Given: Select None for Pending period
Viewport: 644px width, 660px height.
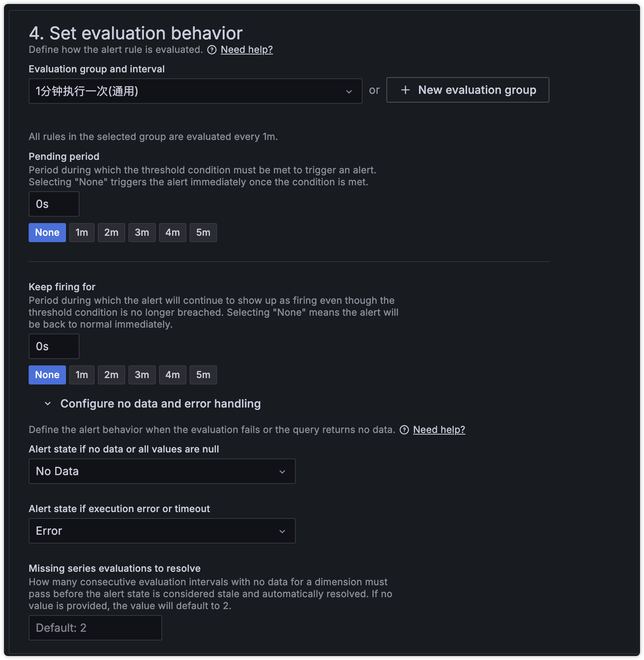Looking at the screenshot, I should [x=47, y=233].
